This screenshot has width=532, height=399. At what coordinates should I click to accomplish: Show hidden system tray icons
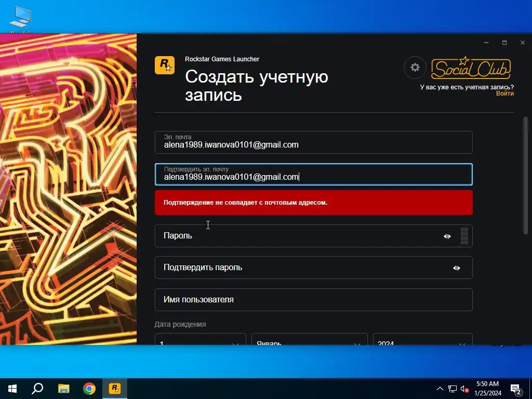(x=440, y=389)
